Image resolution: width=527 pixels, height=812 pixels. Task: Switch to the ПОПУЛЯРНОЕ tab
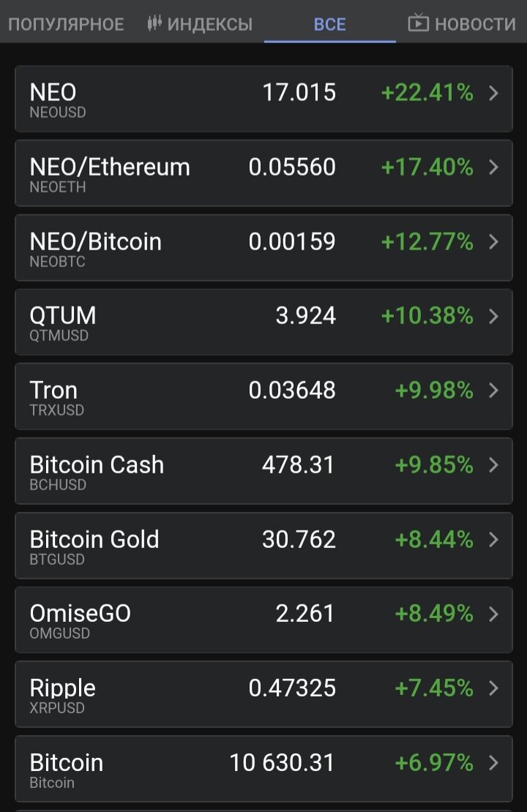[66, 24]
